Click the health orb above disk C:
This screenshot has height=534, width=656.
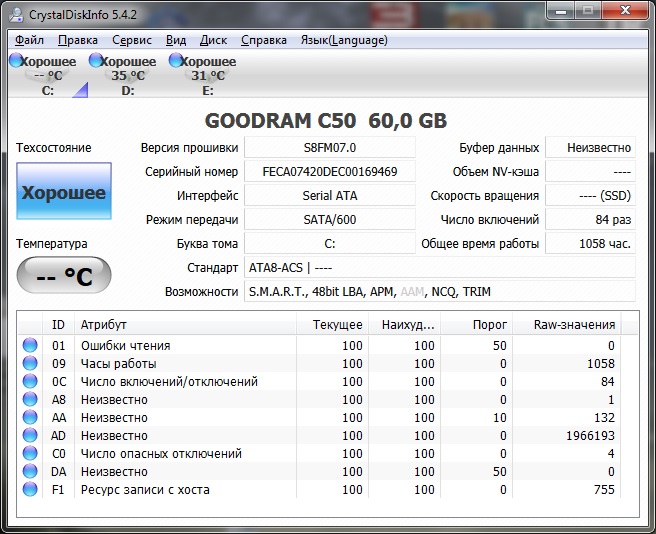(16, 60)
